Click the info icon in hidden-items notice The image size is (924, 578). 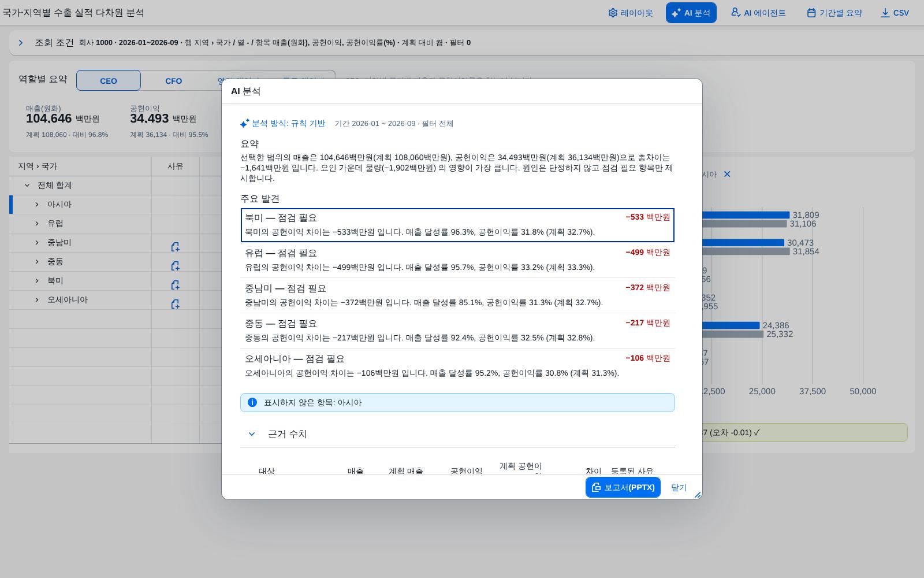click(x=252, y=402)
